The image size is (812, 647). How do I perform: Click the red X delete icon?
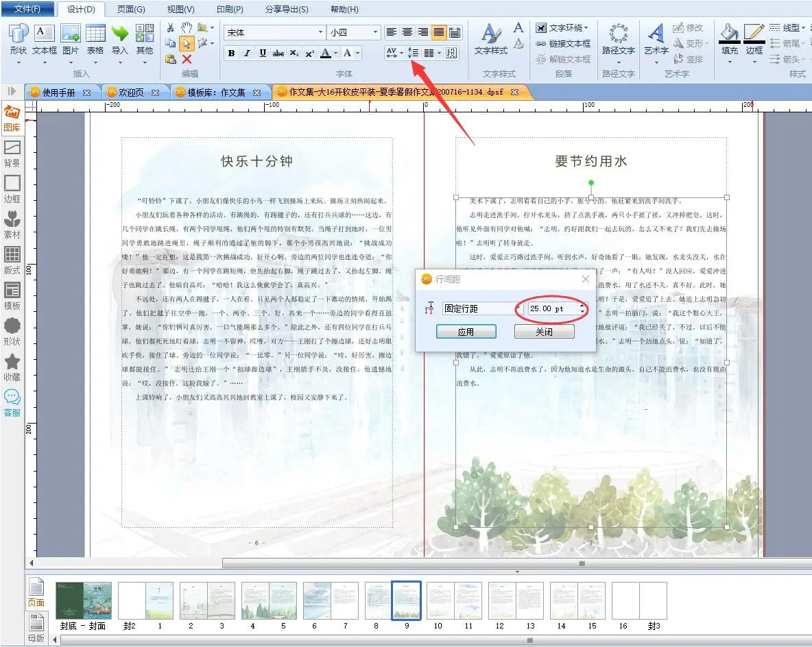187,59
